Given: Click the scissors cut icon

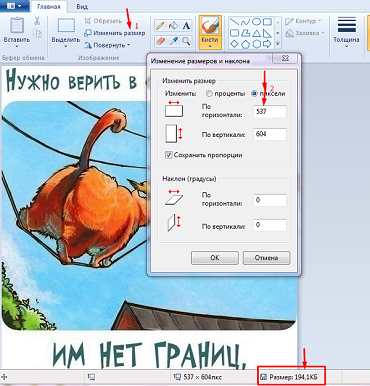Looking at the screenshot, I should 37,20.
